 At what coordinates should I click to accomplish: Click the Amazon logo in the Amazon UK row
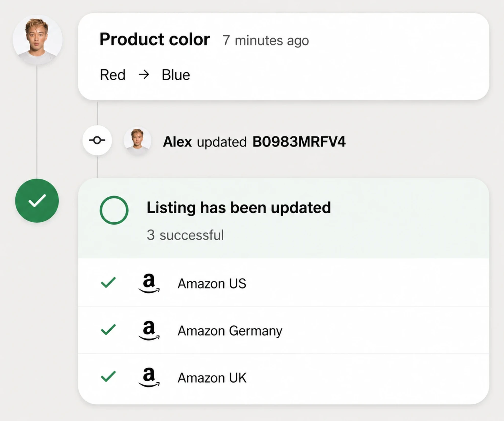(x=149, y=377)
